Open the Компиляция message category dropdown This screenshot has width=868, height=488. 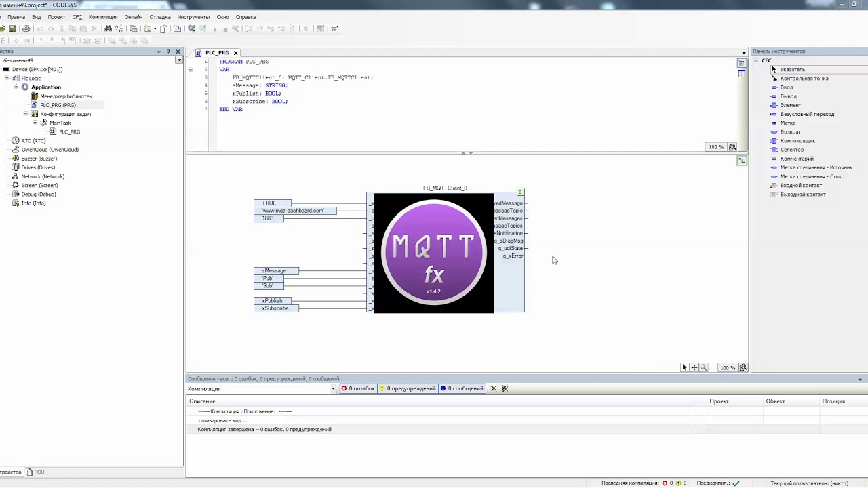[333, 388]
